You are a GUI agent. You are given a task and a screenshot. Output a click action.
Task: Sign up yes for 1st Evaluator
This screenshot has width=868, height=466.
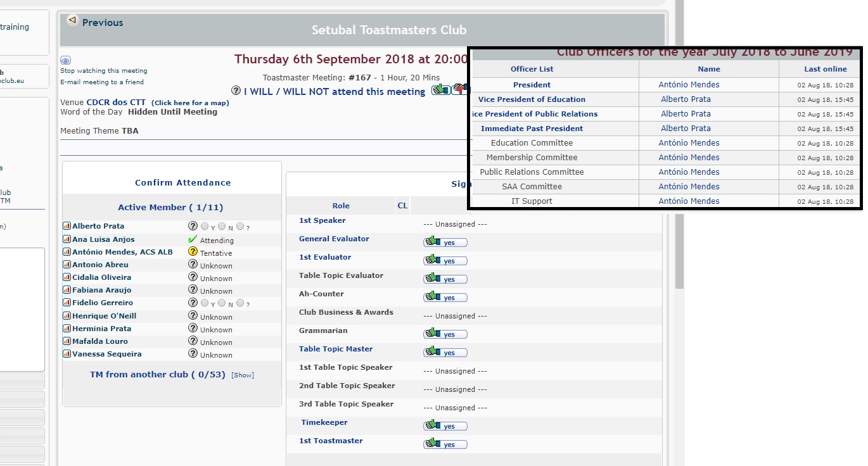click(x=445, y=261)
